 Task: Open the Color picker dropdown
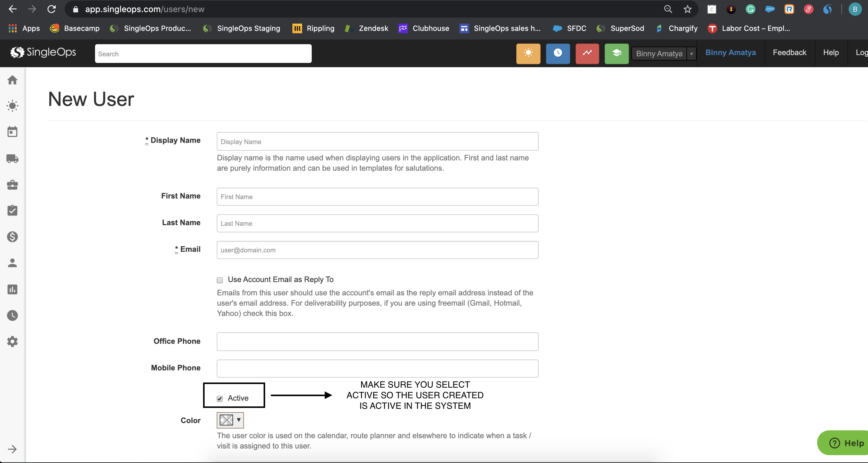[230, 420]
